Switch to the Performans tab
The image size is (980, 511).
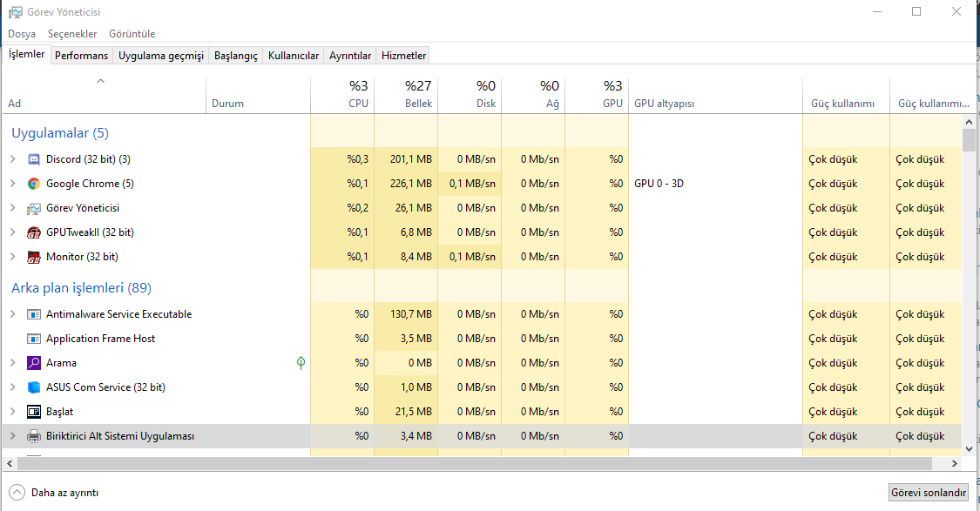pyautogui.click(x=82, y=56)
